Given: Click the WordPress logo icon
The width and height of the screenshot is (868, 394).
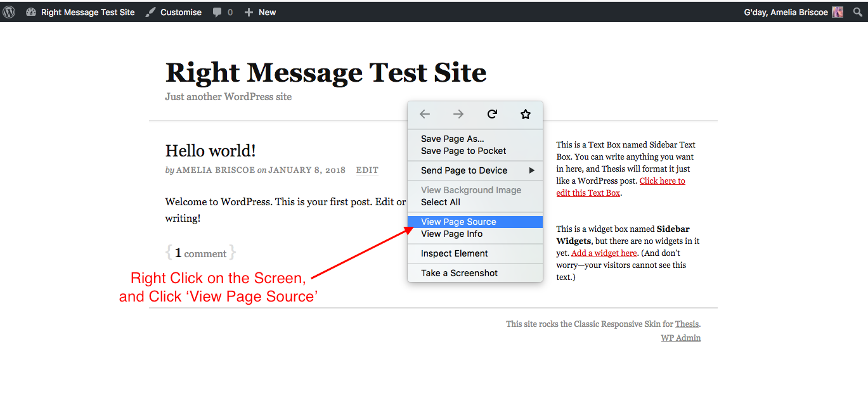Looking at the screenshot, I should tap(9, 12).
